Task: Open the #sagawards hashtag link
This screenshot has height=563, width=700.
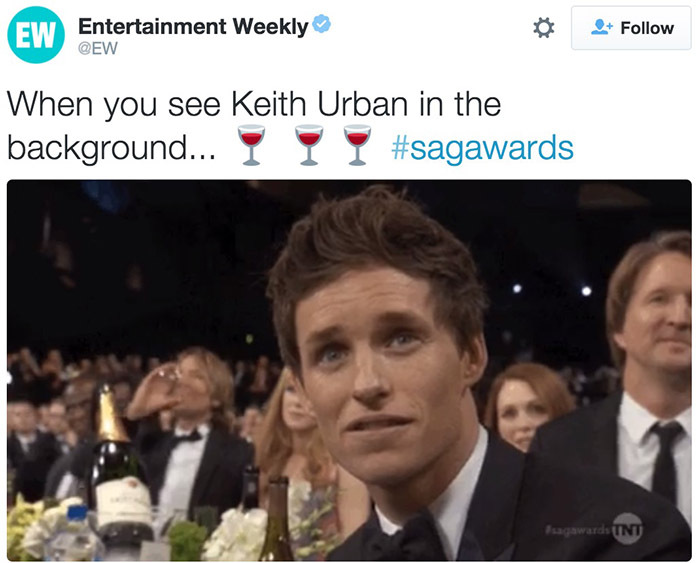Action: click(482, 148)
